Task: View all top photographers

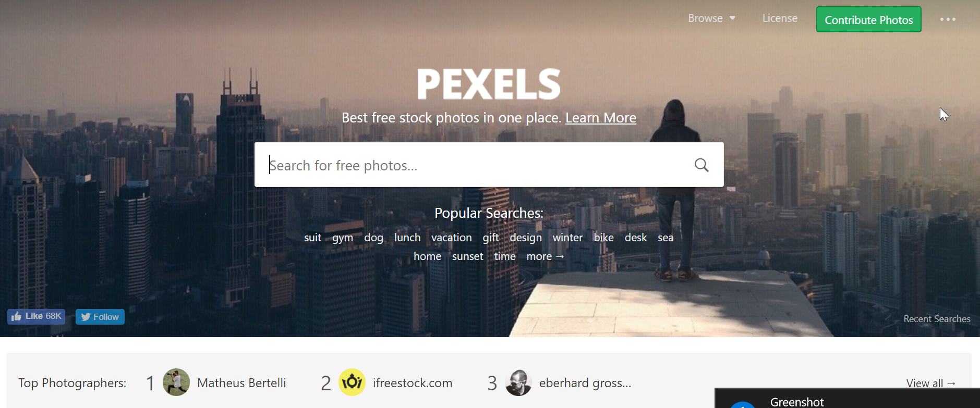Action: pyautogui.click(x=931, y=384)
